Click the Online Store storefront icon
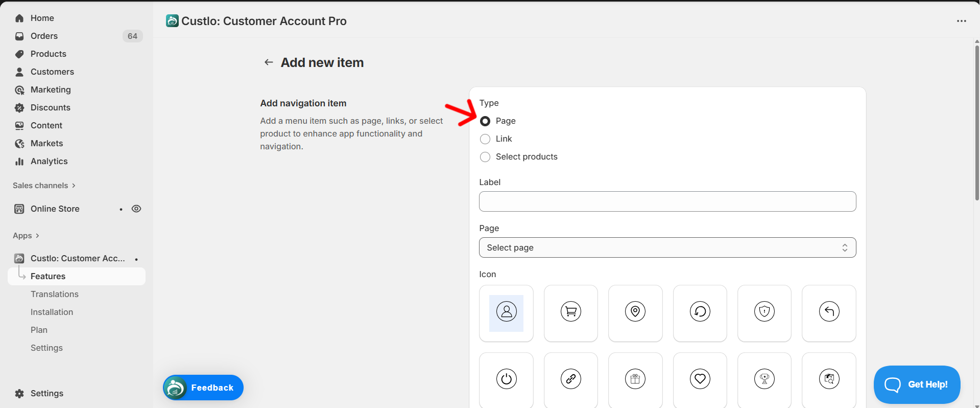Viewport: 980px width, 408px height. pos(19,209)
